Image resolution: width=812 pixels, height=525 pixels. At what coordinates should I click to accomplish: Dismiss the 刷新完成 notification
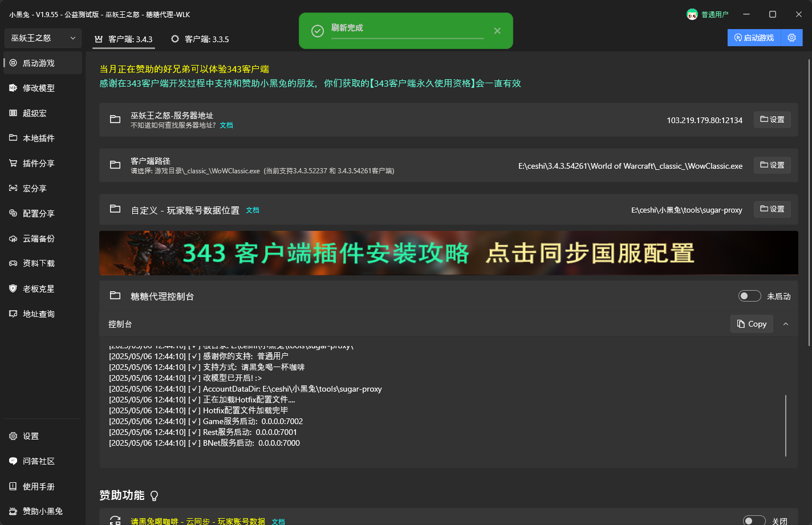(497, 31)
